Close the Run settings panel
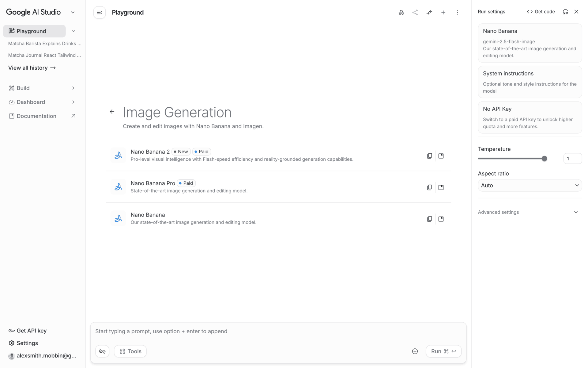The height and width of the screenshot is (368, 588). point(576,12)
